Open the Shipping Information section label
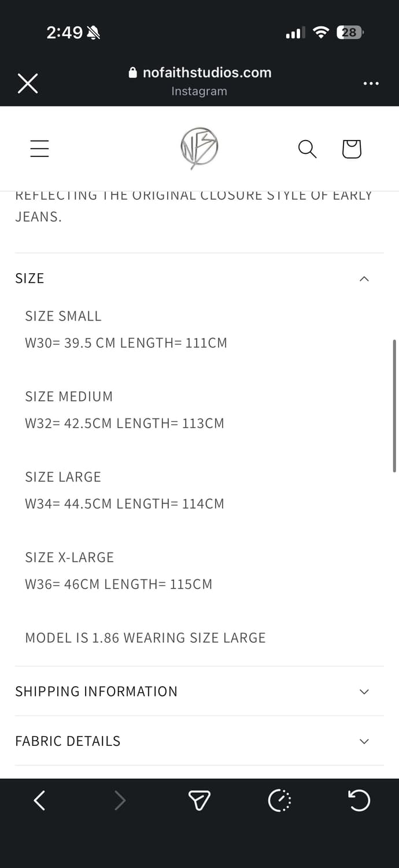Viewport: 399px width, 868px height. coord(96,692)
